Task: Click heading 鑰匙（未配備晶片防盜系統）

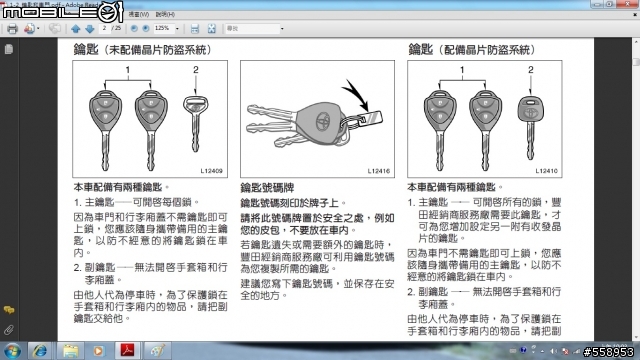Action: click(x=143, y=50)
